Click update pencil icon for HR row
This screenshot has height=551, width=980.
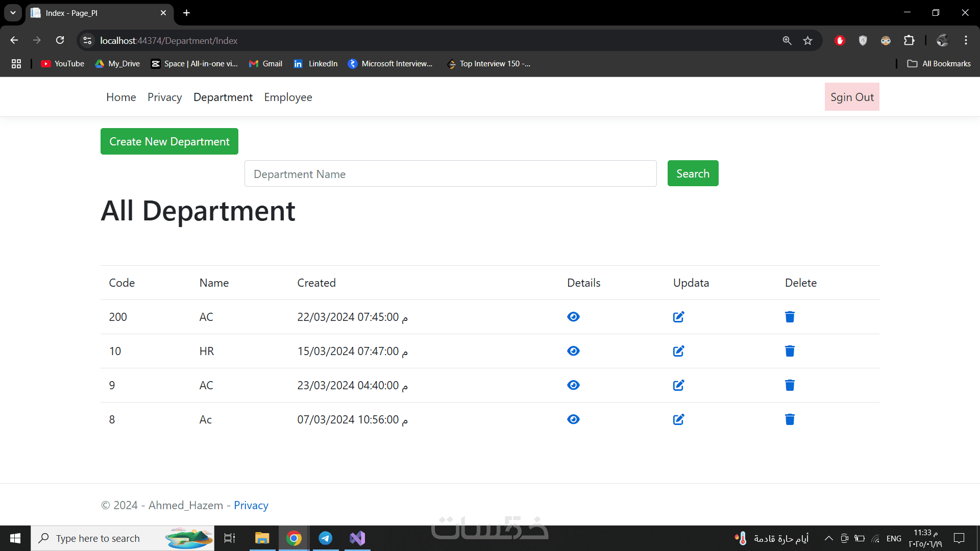(x=678, y=351)
